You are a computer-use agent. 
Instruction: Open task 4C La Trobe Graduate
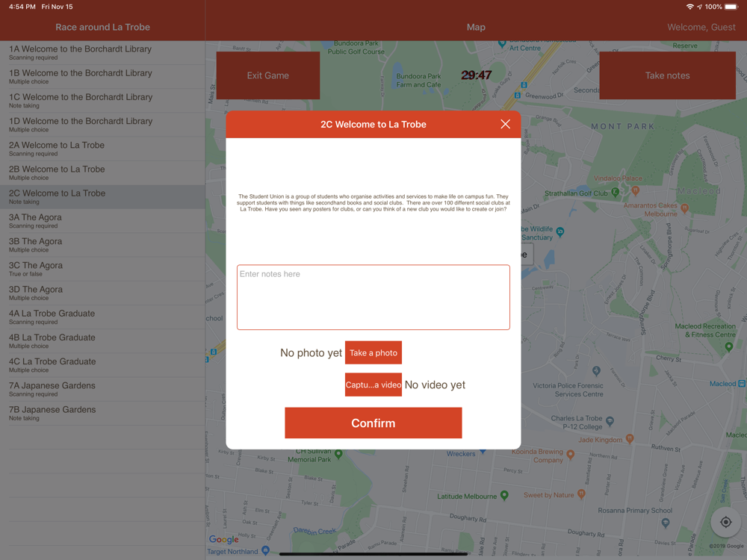pyautogui.click(x=102, y=365)
